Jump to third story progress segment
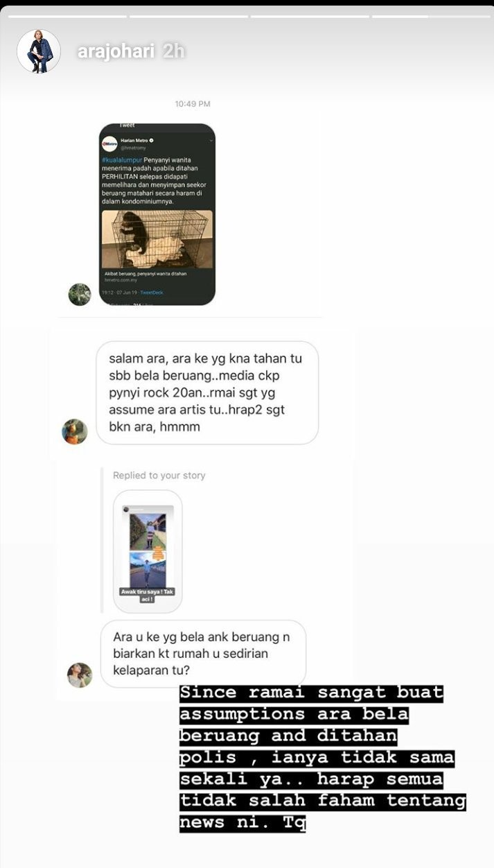The image size is (494, 868). [x=310, y=16]
